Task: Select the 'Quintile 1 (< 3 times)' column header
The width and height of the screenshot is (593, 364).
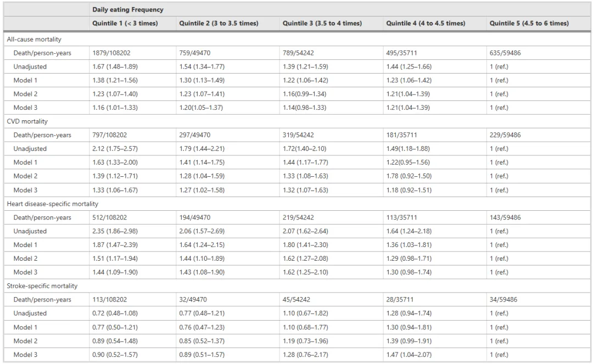Action: pyautogui.click(x=133, y=23)
